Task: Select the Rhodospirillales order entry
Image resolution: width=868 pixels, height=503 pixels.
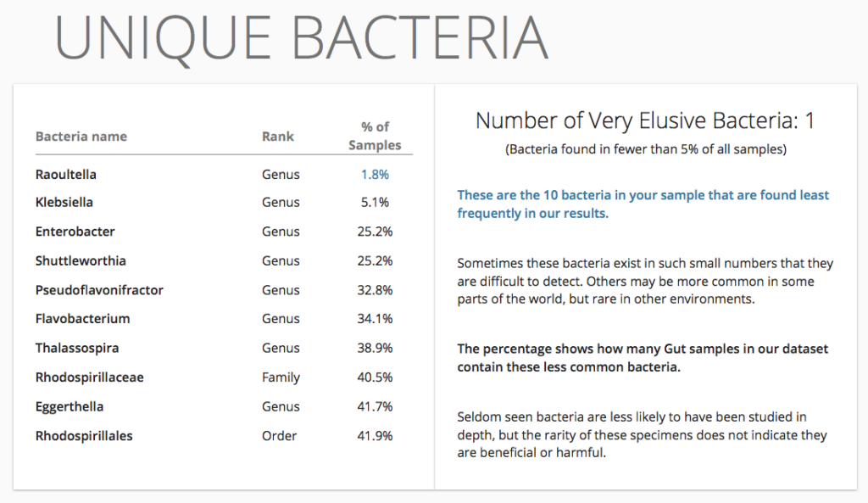Action: [84, 436]
